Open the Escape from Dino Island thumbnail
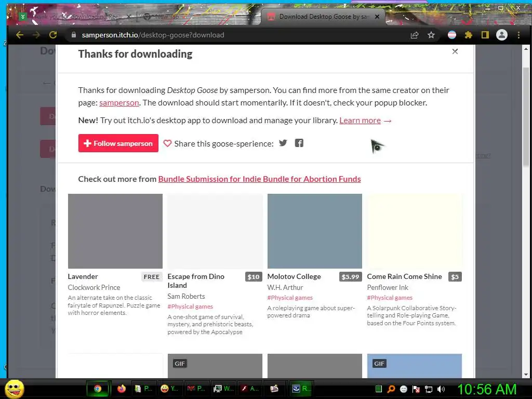Viewport: 532px width, 399px height. coord(215,231)
